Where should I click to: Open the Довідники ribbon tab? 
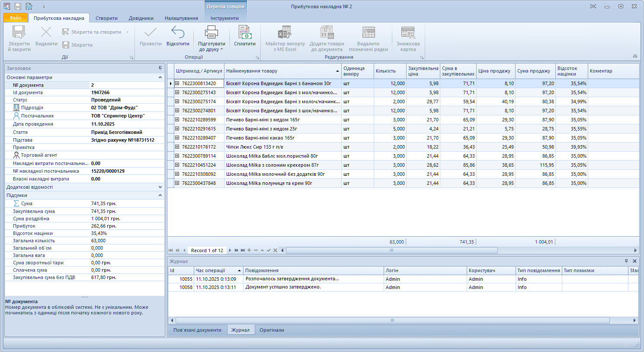click(141, 18)
